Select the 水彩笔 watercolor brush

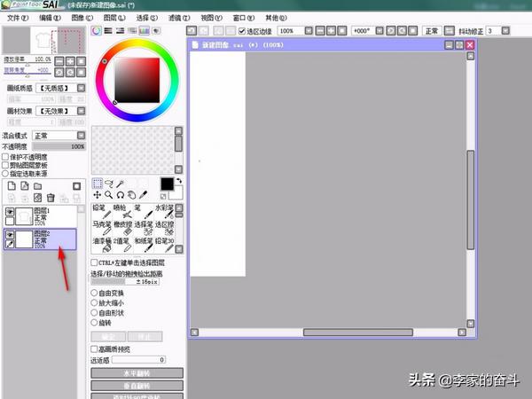[164, 211]
